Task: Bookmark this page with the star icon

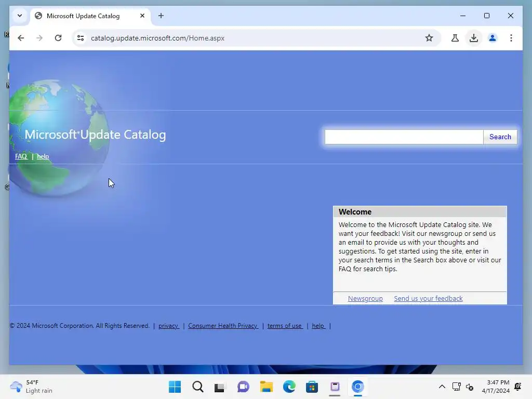Action: 429,38
